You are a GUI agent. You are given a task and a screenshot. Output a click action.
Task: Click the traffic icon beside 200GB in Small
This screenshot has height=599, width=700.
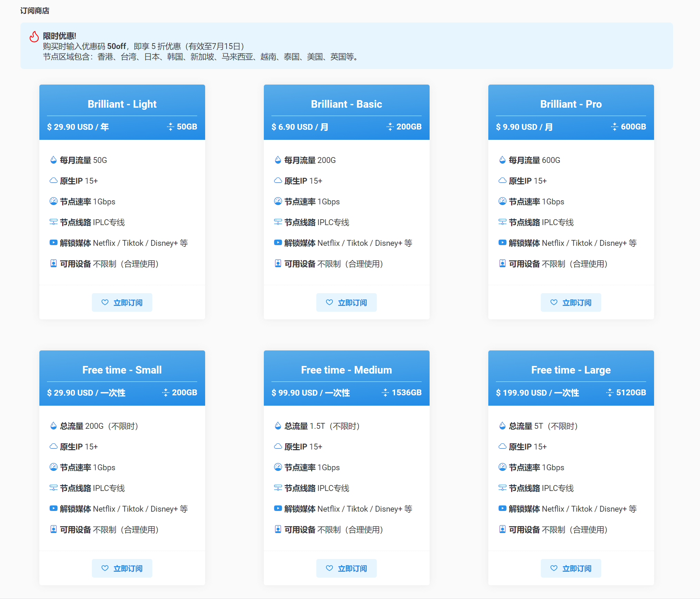166,393
